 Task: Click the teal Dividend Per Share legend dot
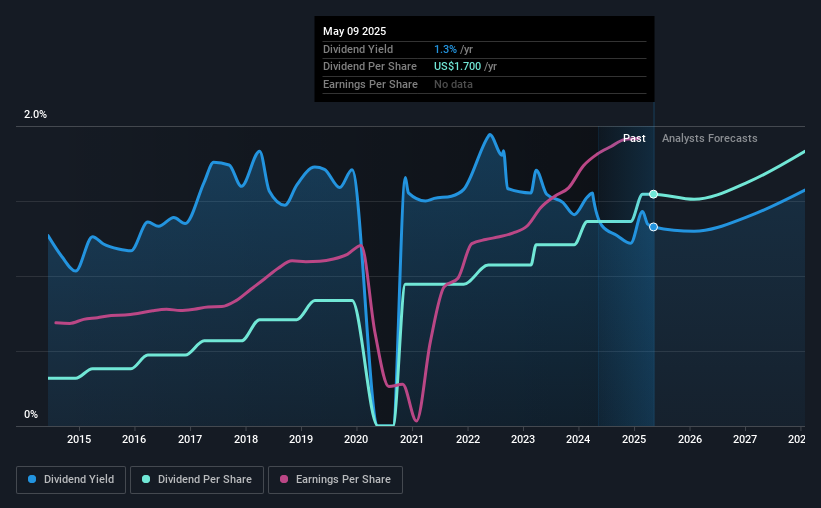[x=146, y=479]
